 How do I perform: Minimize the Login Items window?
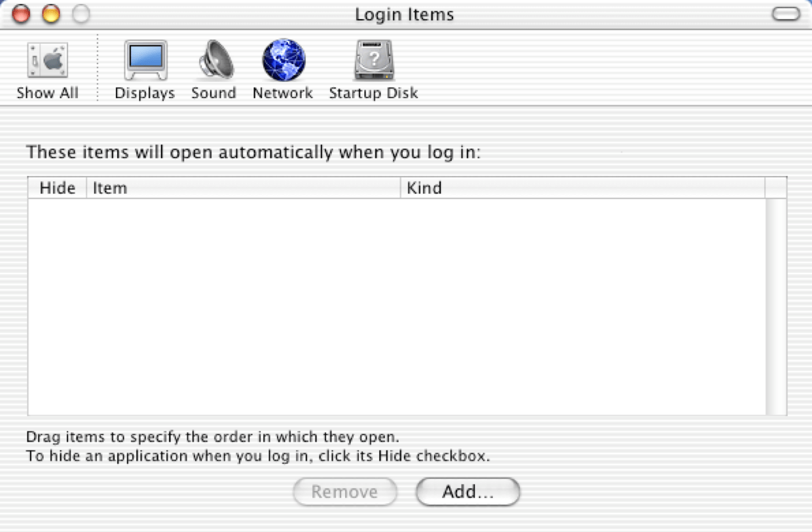coord(51,14)
